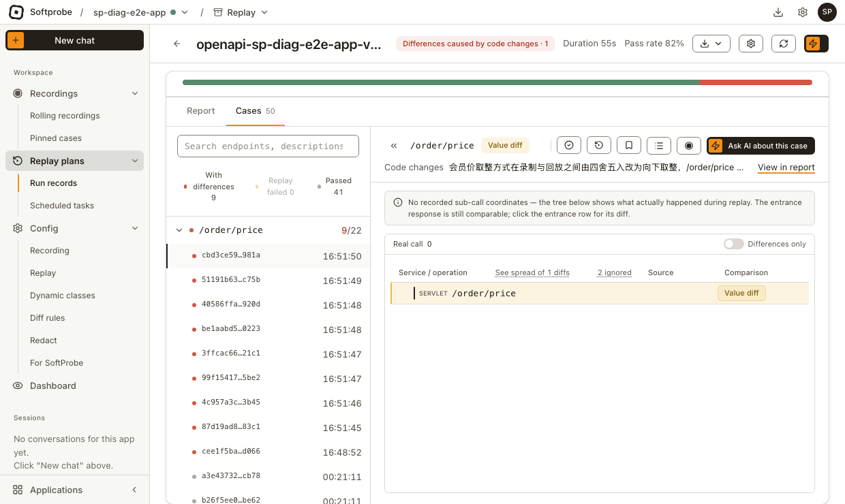The height and width of the screenshot is (504, 845).
Task: Open Diff rules under Config
Action: point(48,318)
